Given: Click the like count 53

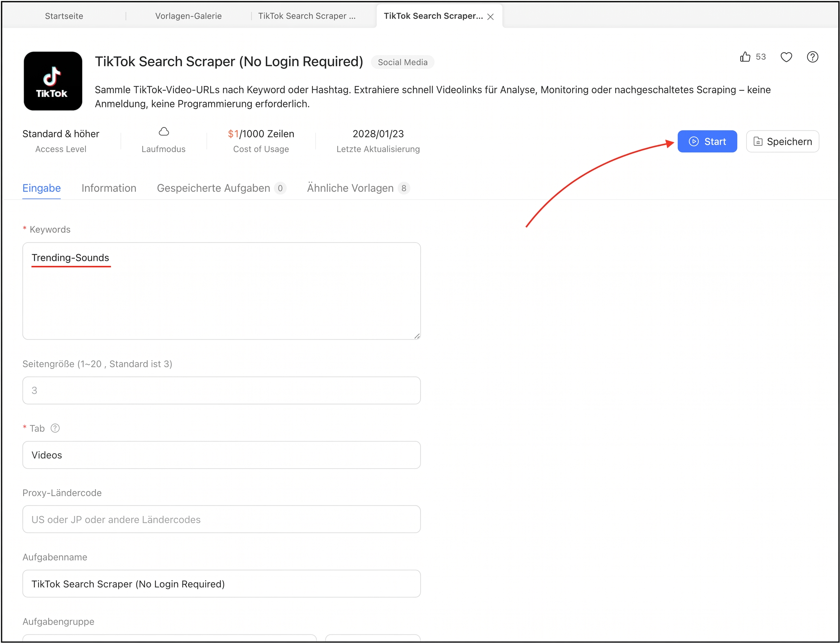Looking at the screenshot, I should 761,57.
